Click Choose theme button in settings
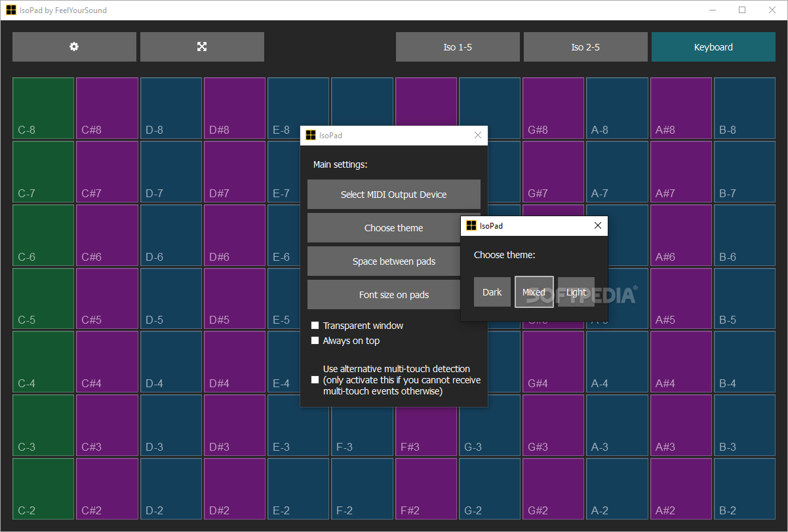 click(x=393, y=228)
